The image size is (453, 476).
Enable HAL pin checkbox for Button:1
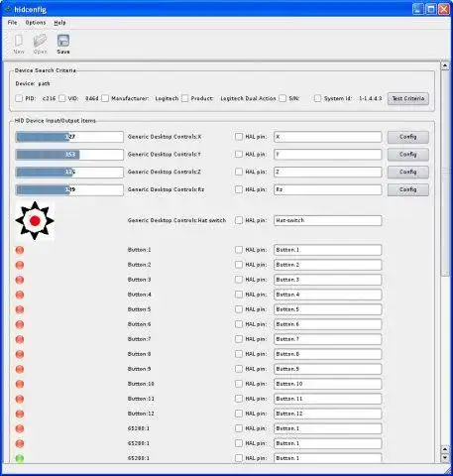coord(239,250)
